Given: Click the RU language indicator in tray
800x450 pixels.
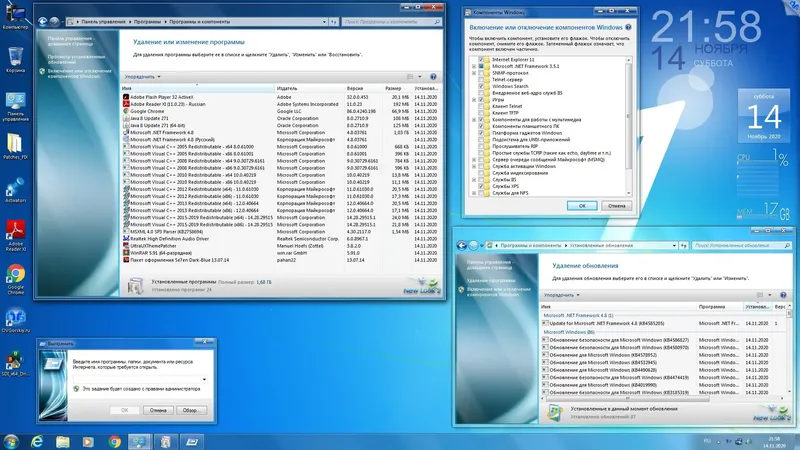Looking at the screenshot, I should 707,441.
